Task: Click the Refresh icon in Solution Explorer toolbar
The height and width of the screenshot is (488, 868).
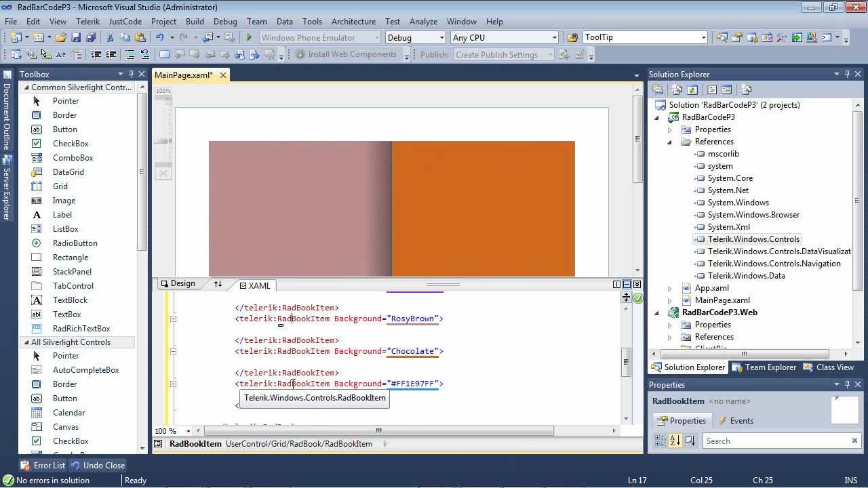Action: click(x=692, y=89)
